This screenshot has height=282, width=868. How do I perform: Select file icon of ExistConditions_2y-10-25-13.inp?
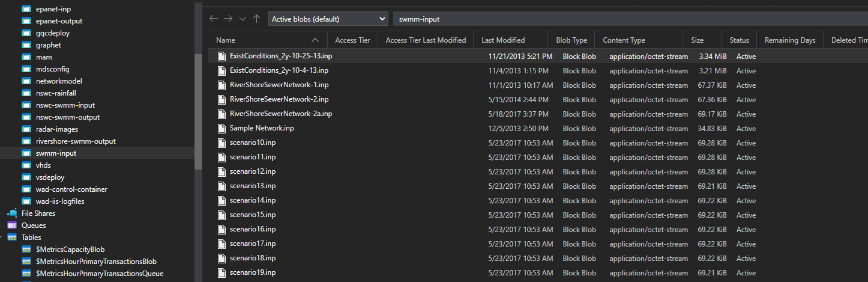[222, 56]
